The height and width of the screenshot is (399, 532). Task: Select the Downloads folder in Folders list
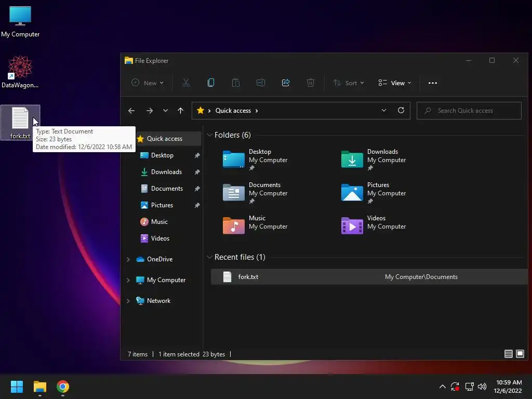(374, 159)
